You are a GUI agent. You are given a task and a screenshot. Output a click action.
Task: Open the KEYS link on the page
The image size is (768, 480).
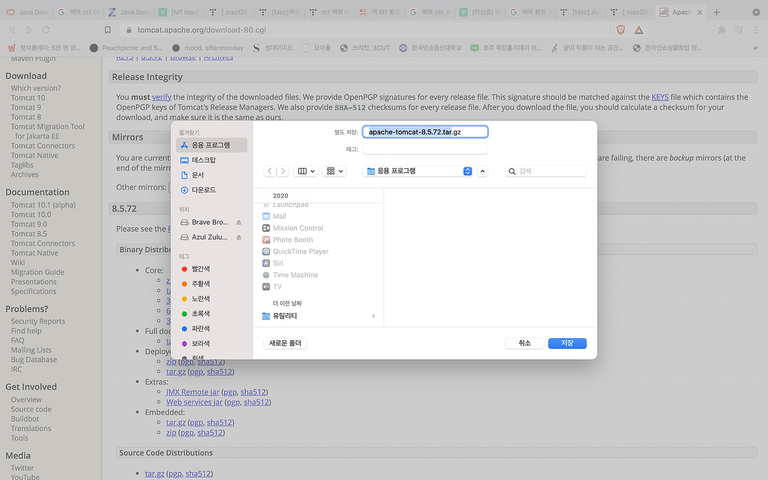click(x=660, y=97)
